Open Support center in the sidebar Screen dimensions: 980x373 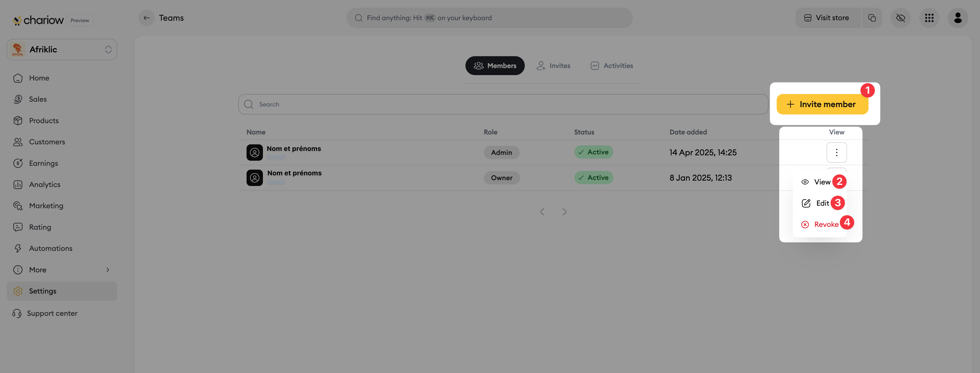coord(52,313)
